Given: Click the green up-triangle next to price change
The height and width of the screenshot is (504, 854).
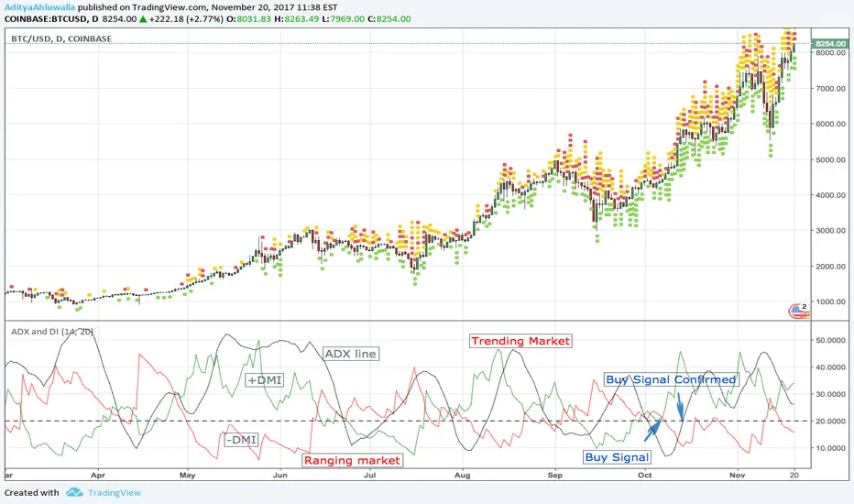Looking at the screenshot, I should 143,19.
